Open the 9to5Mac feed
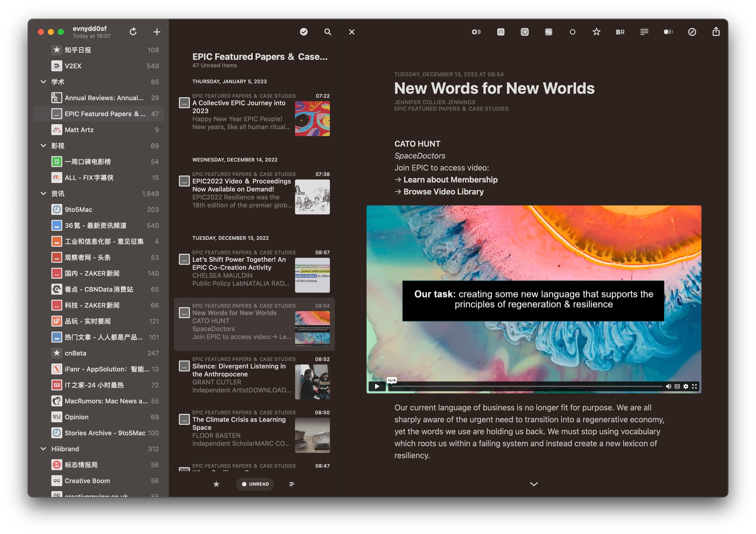Viewport: 756px width, 534px height. (x=98, y=209)
